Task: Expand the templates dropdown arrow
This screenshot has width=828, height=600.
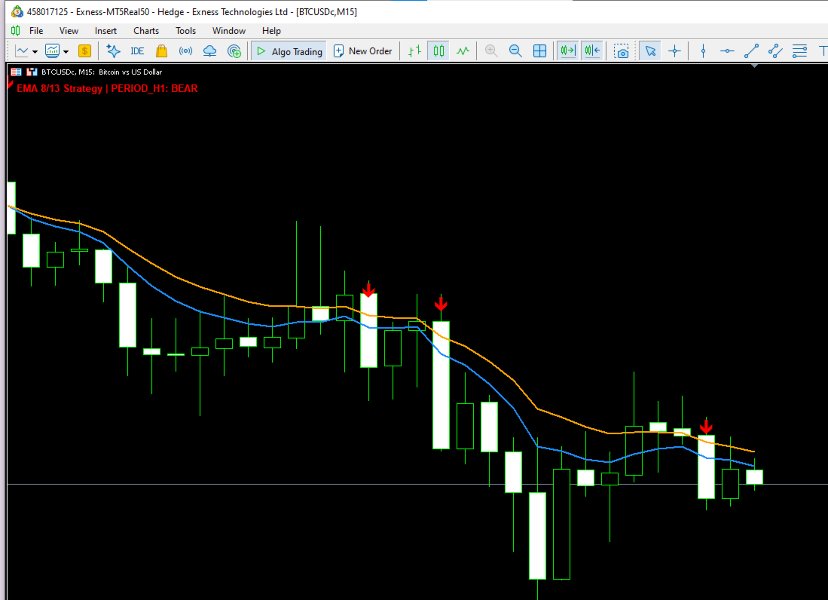Action: (x=66, y=51)
